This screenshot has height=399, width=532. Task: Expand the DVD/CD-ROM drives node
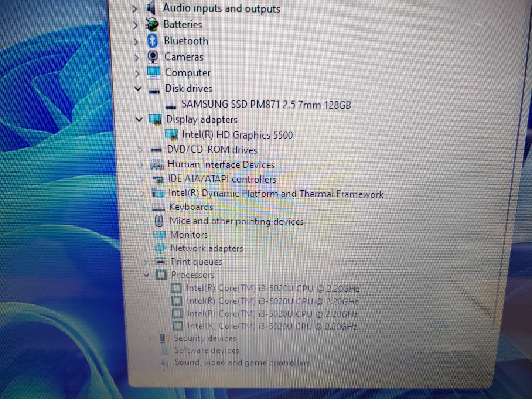[140, 150]
